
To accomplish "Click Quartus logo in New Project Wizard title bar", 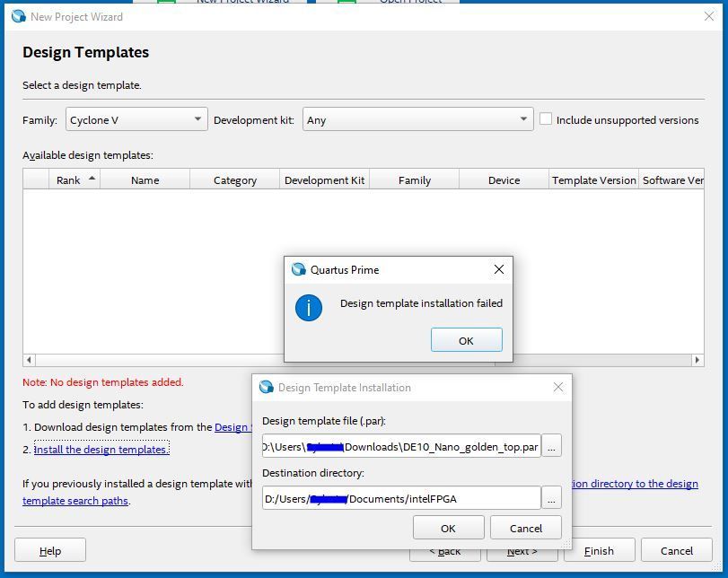I will tap(19, 16).
